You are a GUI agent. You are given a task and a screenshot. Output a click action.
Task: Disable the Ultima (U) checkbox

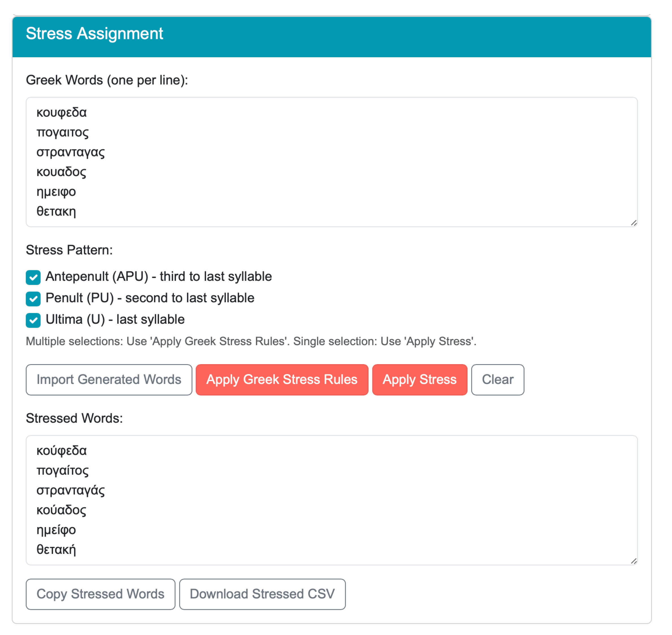pyautogui.click(x=33, y=320)
